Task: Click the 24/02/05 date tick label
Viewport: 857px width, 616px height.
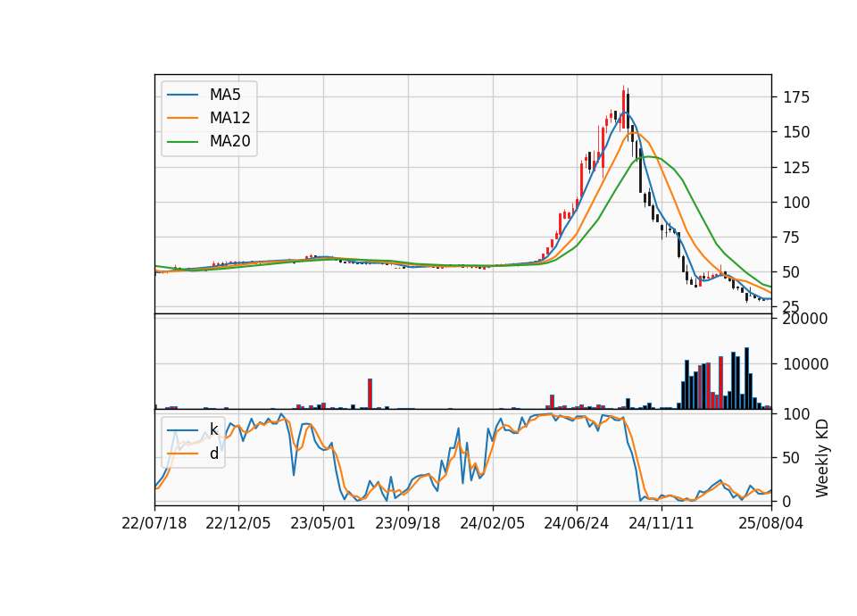Action: click(493, 523)
